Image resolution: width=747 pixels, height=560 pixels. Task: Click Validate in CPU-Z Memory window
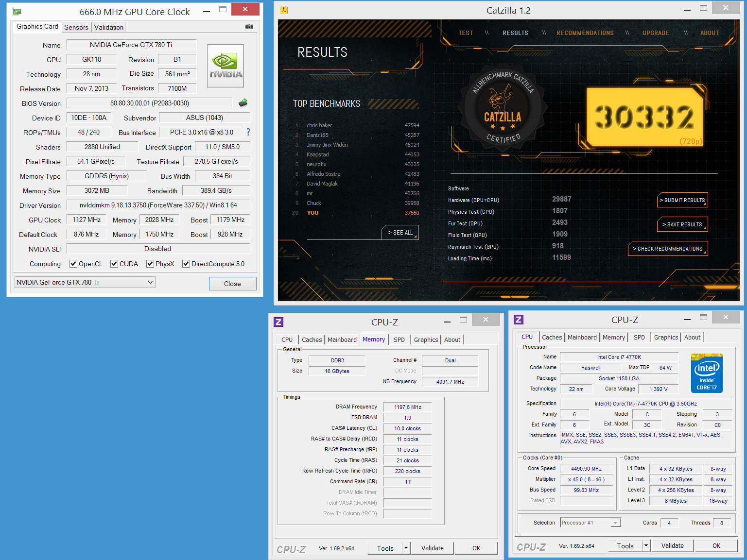point(433,548)
